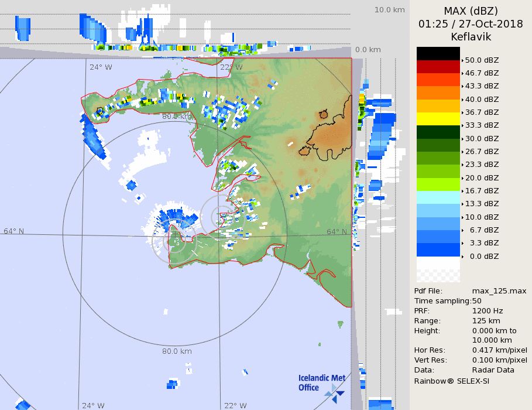Screen dimensions: 532x410
Task: Select the deep blue 0.0 dBZ swatch
Action: 438,250
